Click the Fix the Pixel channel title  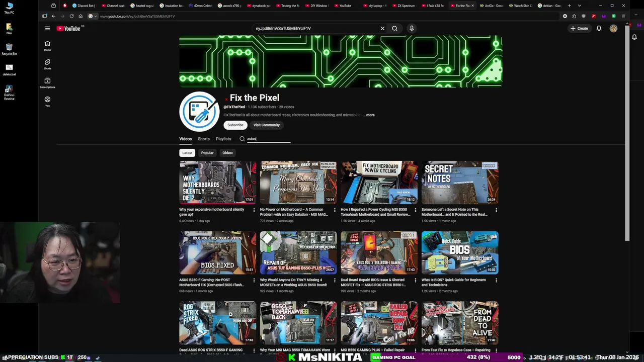pyautogui.click(x=254, y=98)
